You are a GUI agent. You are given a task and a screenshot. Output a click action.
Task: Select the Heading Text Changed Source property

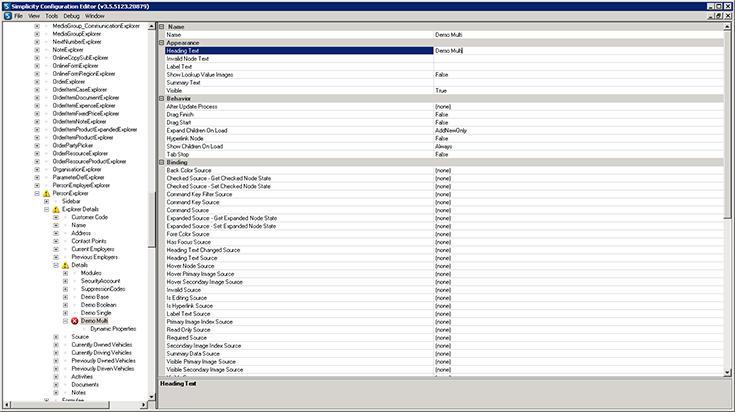coord(203,250)
